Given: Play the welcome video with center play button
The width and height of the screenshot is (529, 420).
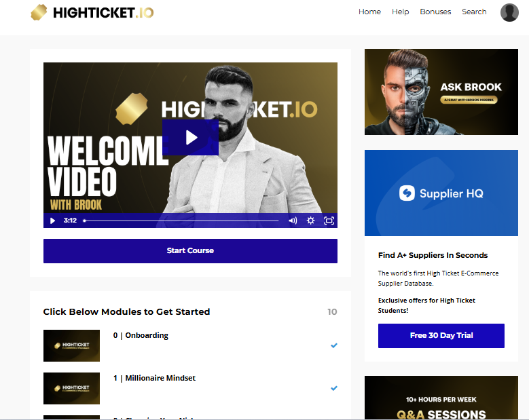Looking at the screenshot, I should pos(190,137).
